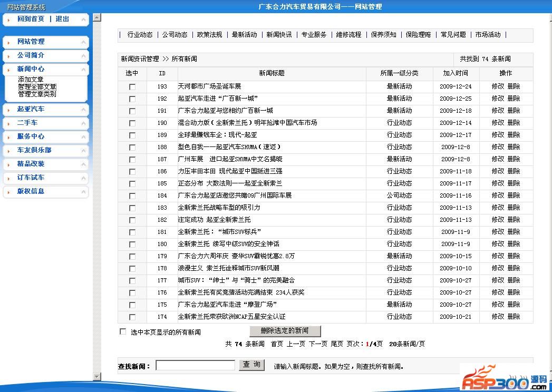Go to 上一页 in pagination
This screenshot has height=392, width=552.
tap(296, 344)
